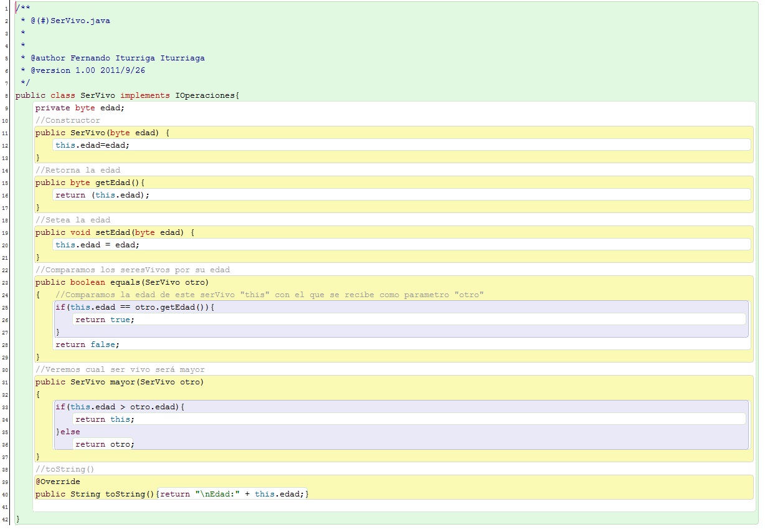Click the "public void setEdad(byte edad) {" line

pyautogui.click(x=115, y=232)
